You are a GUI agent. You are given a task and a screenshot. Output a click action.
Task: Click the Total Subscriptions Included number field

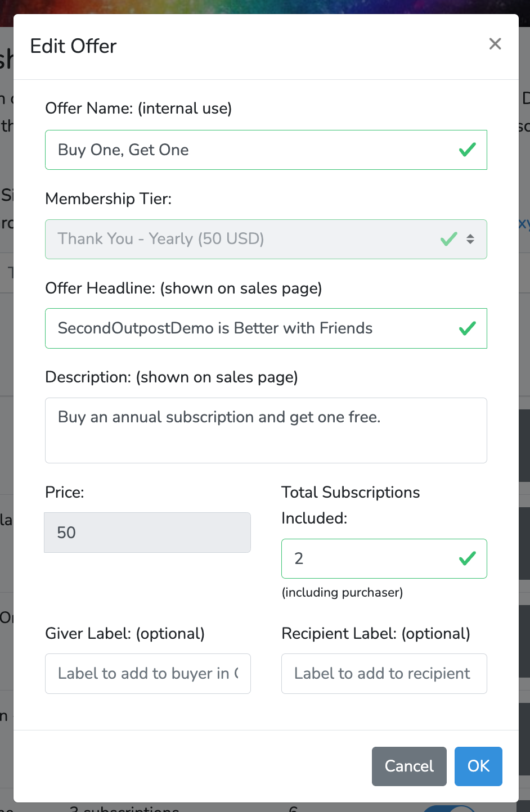384,558
